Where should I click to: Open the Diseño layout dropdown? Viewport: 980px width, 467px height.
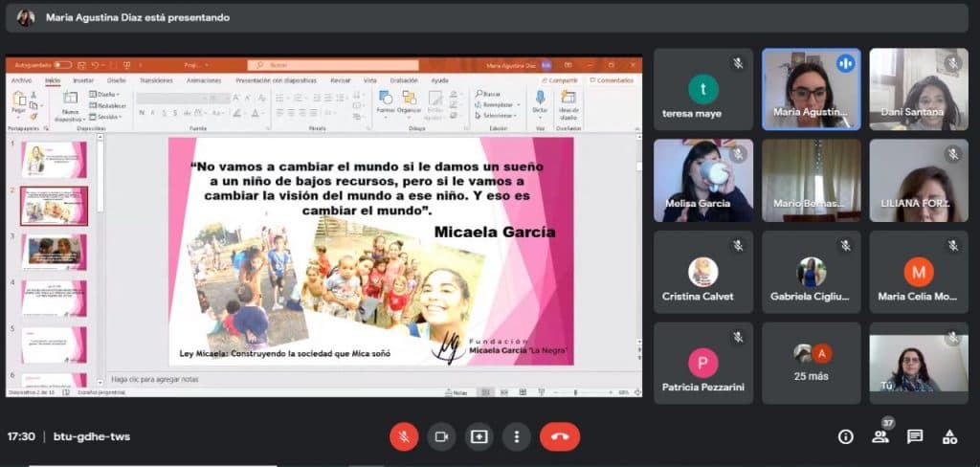[x=105, y=95]
